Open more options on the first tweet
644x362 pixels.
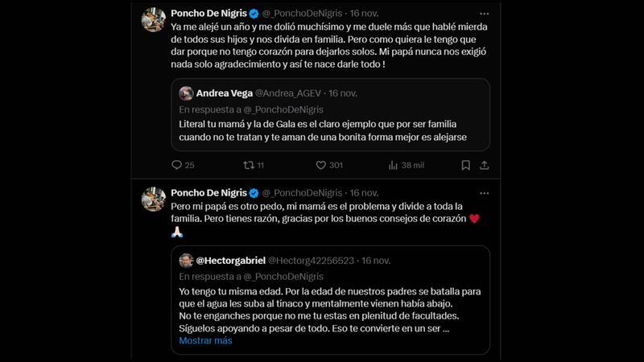pos(484,14)
